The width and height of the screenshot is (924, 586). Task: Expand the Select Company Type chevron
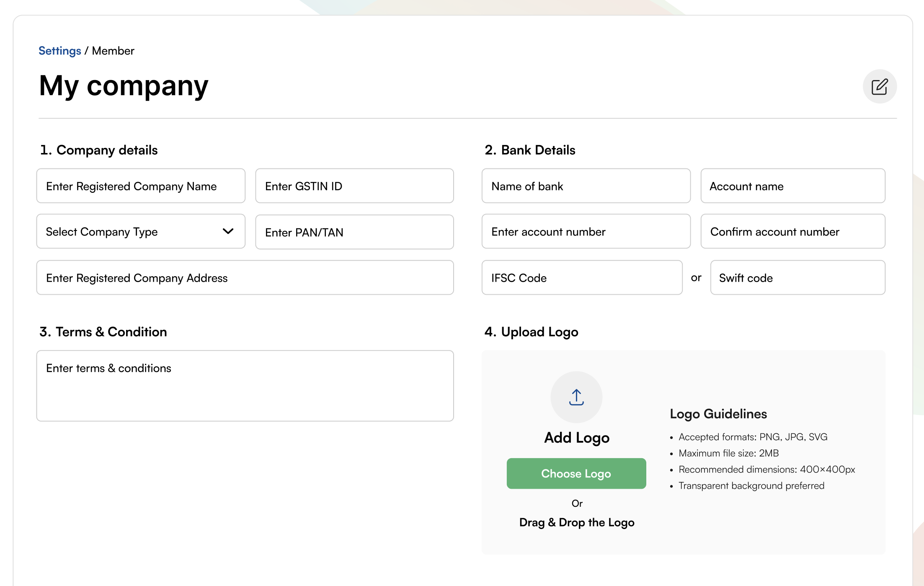[x=228, y=231]
